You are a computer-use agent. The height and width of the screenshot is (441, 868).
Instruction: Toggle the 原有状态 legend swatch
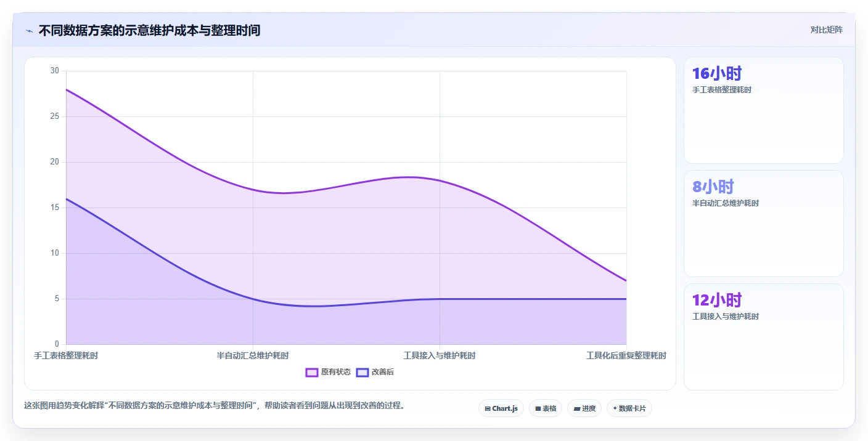(312, 372)
